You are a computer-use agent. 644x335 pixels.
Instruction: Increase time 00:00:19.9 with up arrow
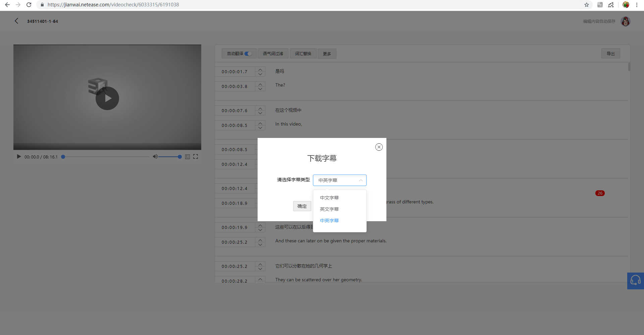(260, 225)
